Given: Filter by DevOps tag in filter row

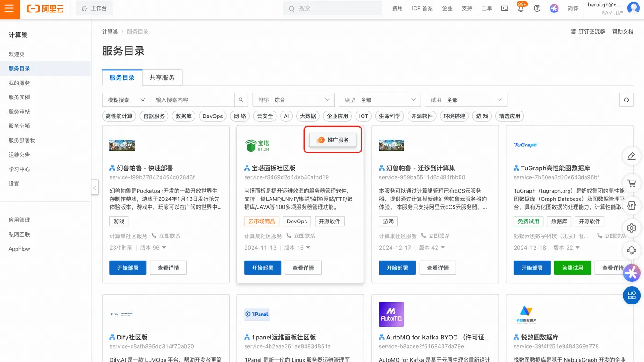Looking at the screenshot, I should pyautogui.click(x=213, y=116).
